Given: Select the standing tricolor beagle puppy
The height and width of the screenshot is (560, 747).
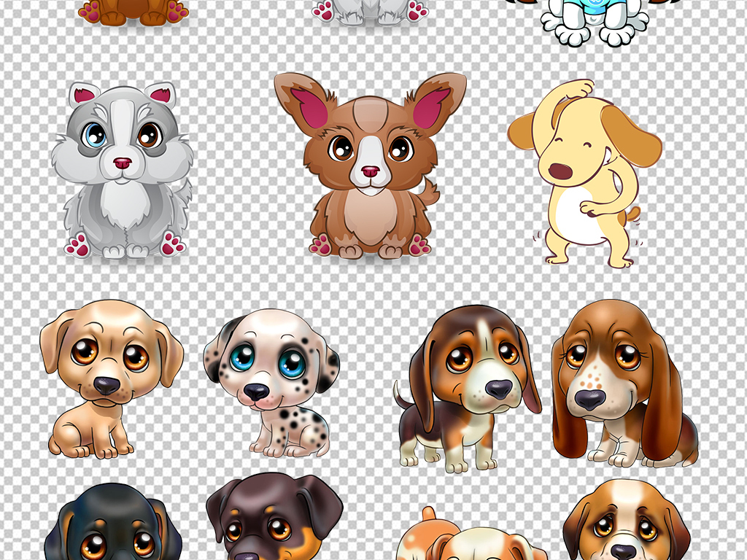Looking at the screenshot, I should [468, 386].
